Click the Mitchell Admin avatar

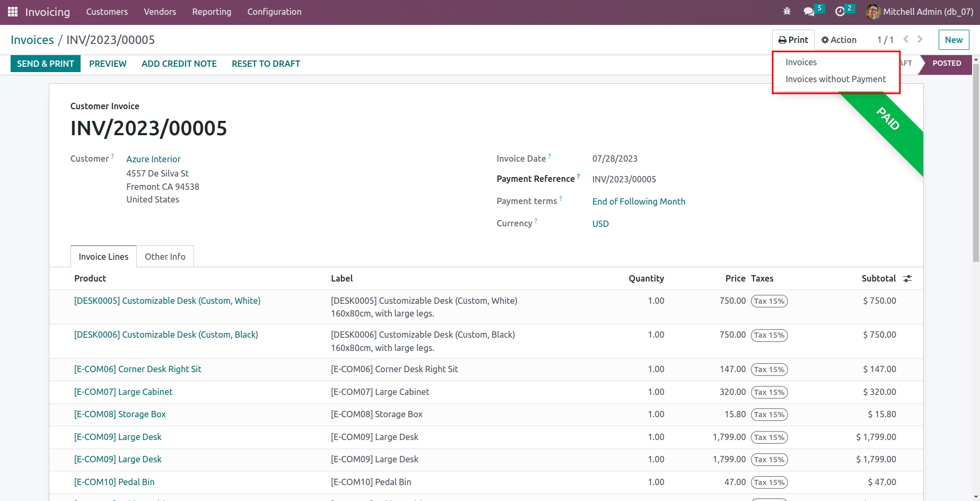(x=872, y=12)
